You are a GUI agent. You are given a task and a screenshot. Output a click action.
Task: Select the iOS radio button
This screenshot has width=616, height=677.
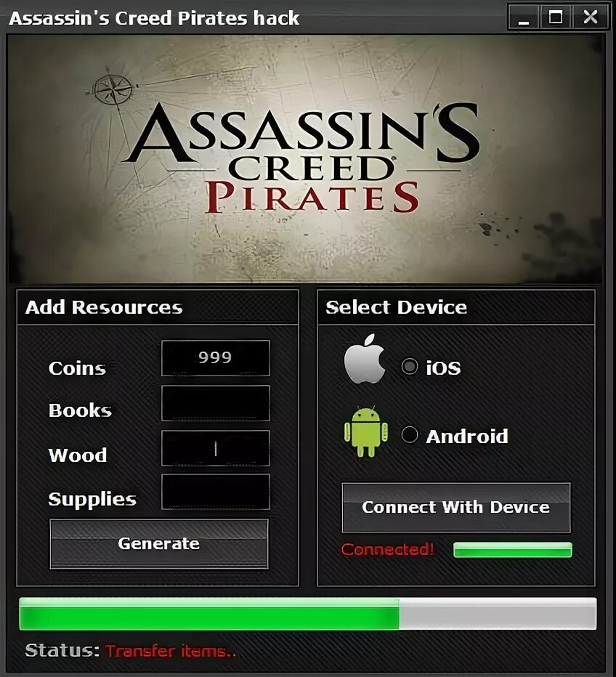point(410,367)
